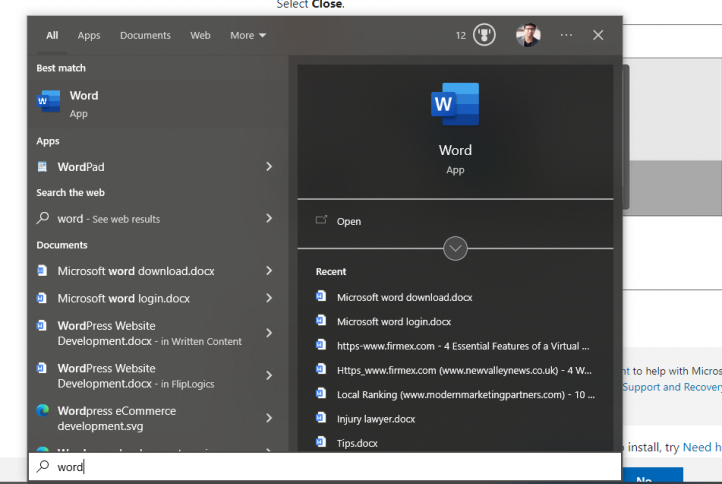
Task: Click Open to launch Word
Action: [349, 221]
